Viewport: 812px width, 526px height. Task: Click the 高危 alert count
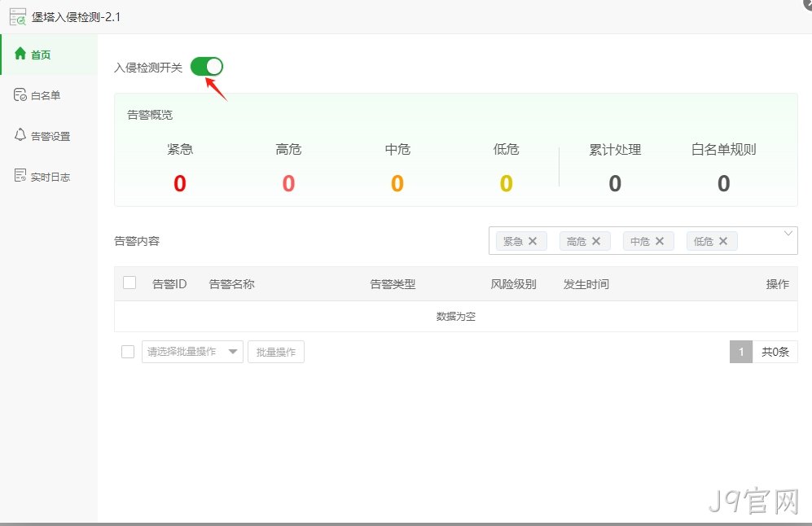[x=288, y=183]
